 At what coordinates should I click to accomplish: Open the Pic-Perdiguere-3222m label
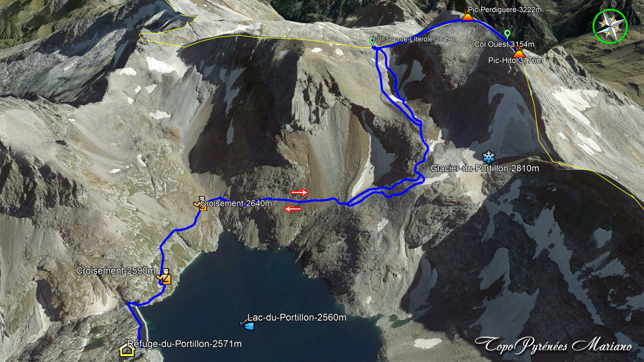point(505,9)
